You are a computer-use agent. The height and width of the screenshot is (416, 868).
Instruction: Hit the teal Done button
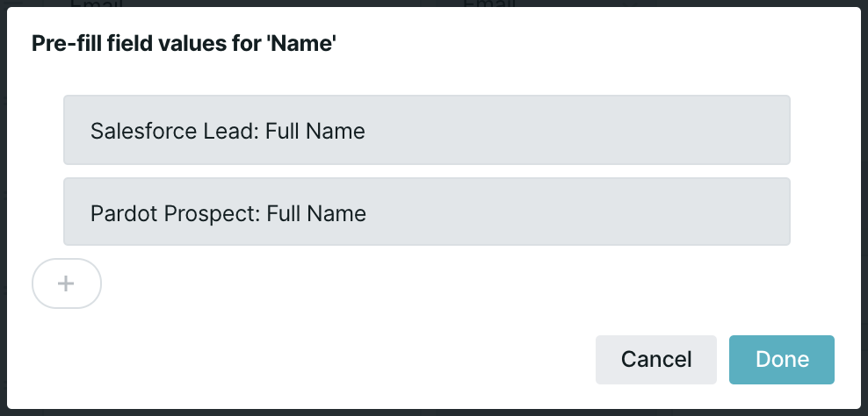781,359
